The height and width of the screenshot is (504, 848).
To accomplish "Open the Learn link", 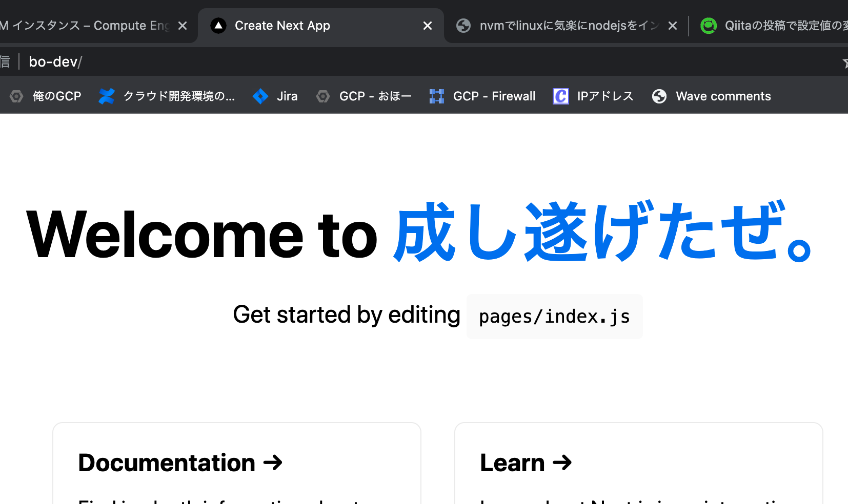I will pyautogui.click(x=526, y=463).
